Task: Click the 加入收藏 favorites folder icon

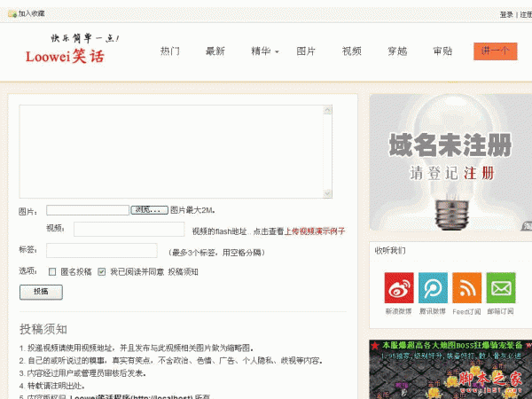Action: pyautogui.click(x=12, y=14)
